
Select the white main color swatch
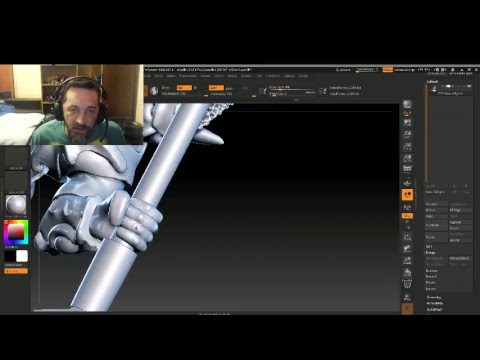coord(22,256)
